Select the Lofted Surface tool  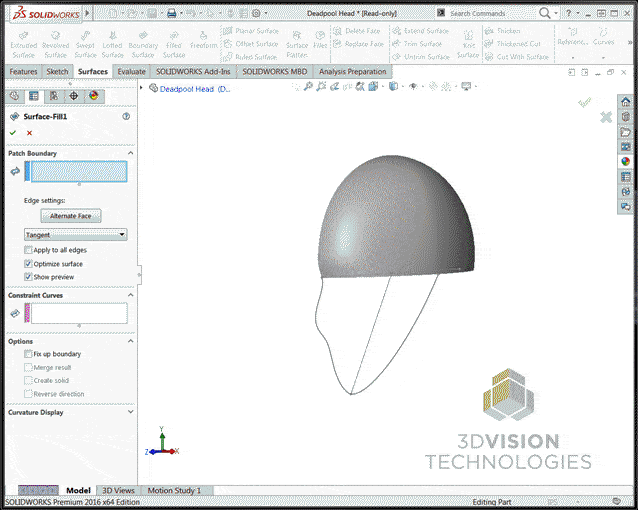pos(112,44)
